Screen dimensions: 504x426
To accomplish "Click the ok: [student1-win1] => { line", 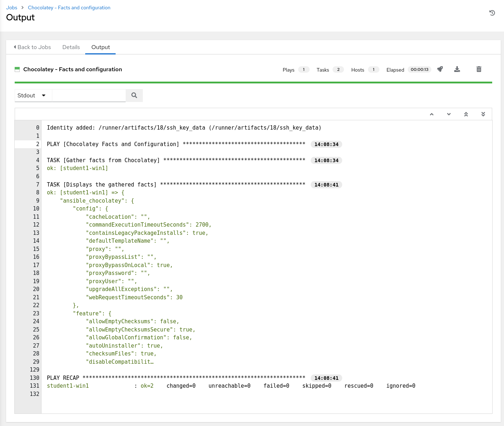I will pos(86,192).
